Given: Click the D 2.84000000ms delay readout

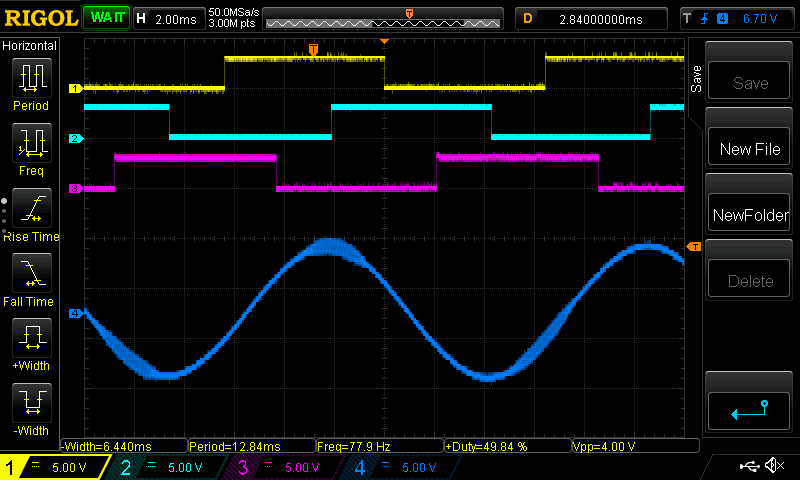Looking at the screenshot, I should coord(591,19).
